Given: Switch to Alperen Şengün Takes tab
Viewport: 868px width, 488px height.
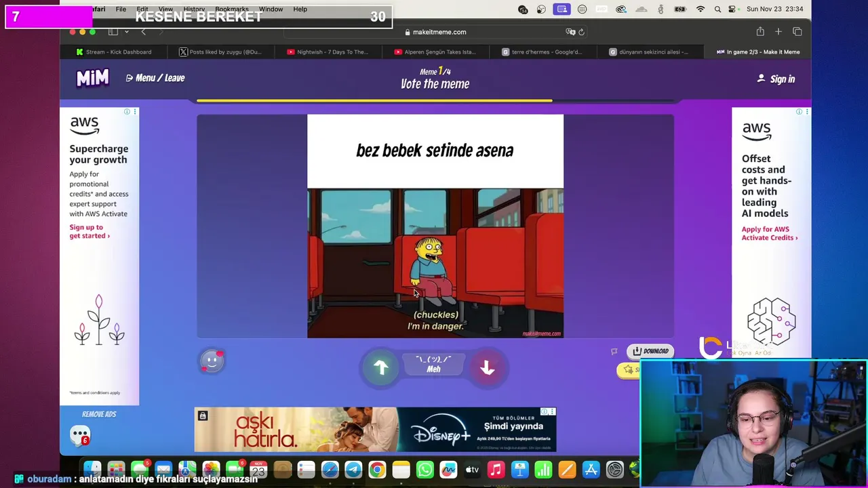Looking at the screenshot, I should [x=435, y=52].
